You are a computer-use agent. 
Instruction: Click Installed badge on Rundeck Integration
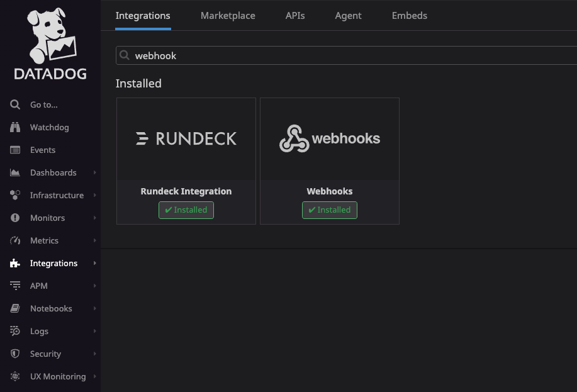(186, 210)
